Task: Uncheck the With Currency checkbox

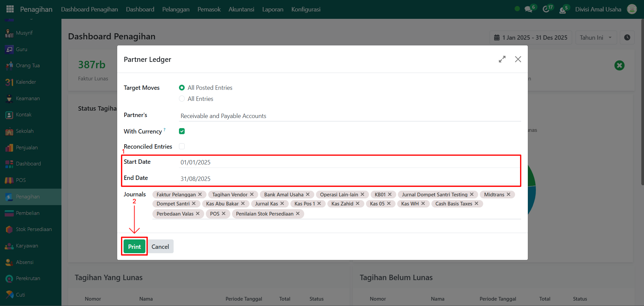Action: (x=182, y=131)
